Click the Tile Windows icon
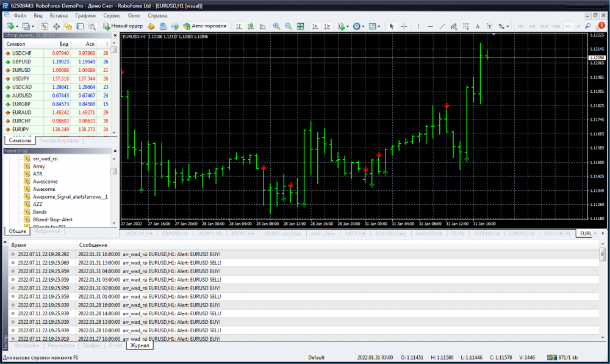The height and width of the screenshot is (364, 610). 300,26
